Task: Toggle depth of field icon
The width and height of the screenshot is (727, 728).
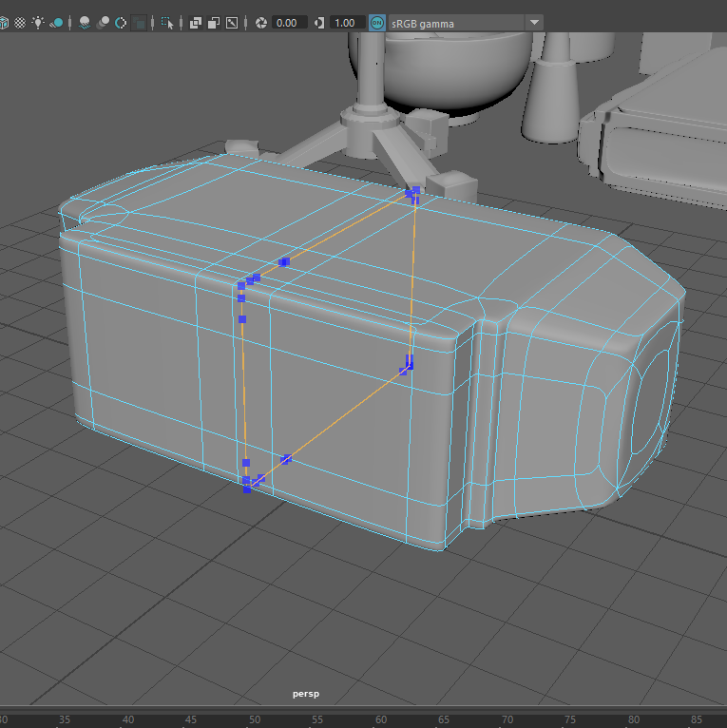Action: (x=140, y=22)
